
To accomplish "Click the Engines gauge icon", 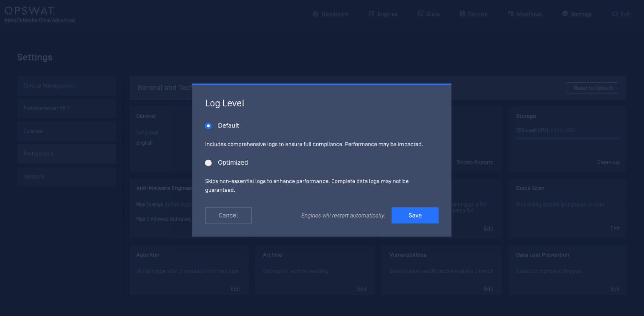I will (x=371, y=14).
